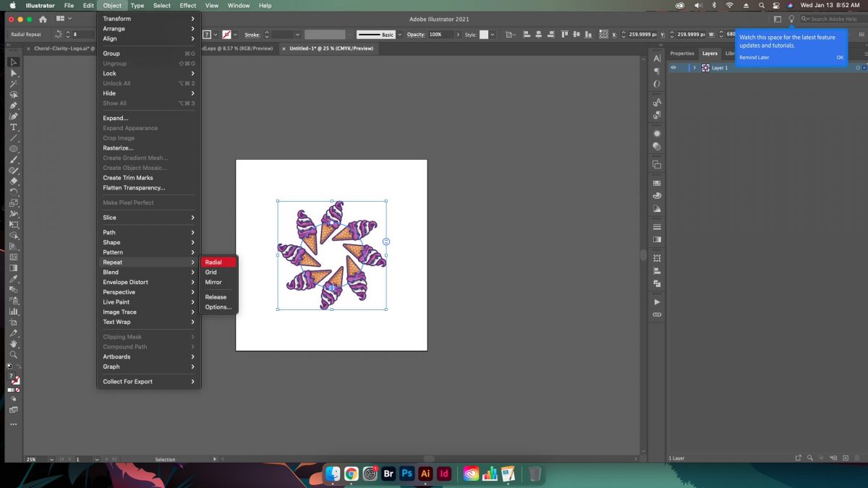Choose Radial from the Repeat submenu

213,262
